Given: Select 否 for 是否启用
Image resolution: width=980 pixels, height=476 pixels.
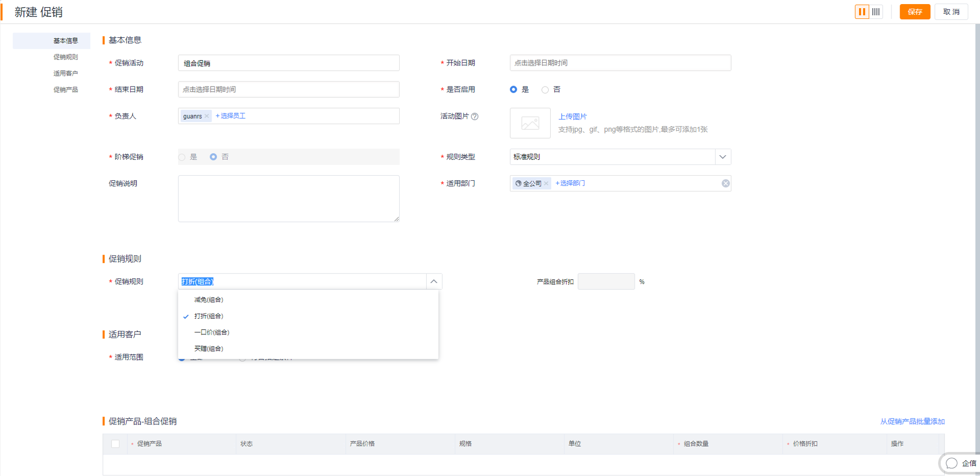Looking at the screenshot, I should (x=545, y=90).
